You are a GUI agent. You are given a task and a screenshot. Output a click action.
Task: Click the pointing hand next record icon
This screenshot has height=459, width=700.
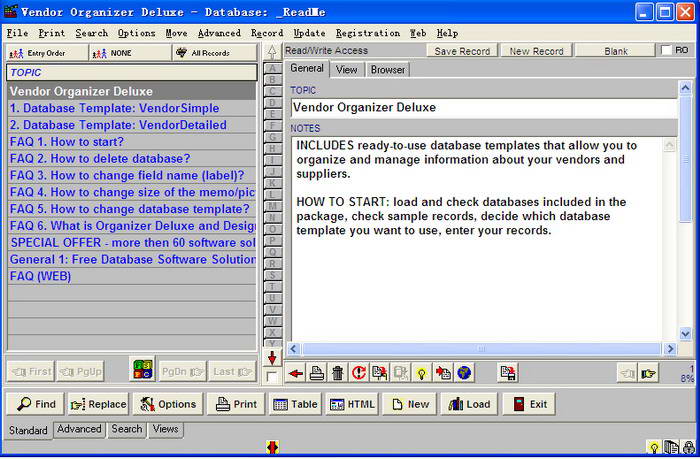(x=649, y=373)
